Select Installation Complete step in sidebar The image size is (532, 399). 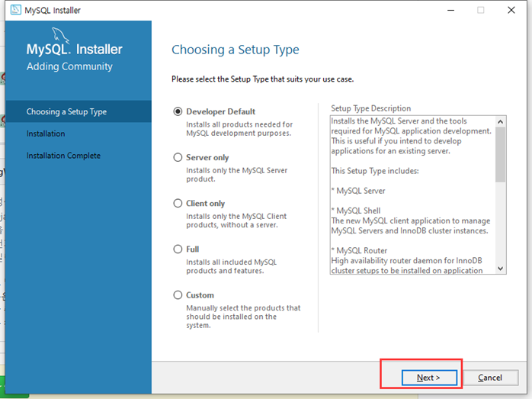[x=63, y=156]
